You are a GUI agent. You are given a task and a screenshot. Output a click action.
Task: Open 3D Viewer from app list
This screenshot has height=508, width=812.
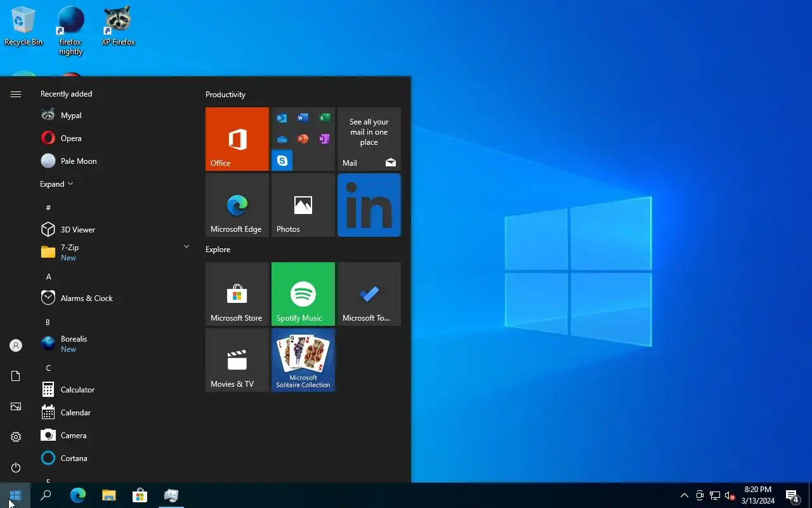115,230
